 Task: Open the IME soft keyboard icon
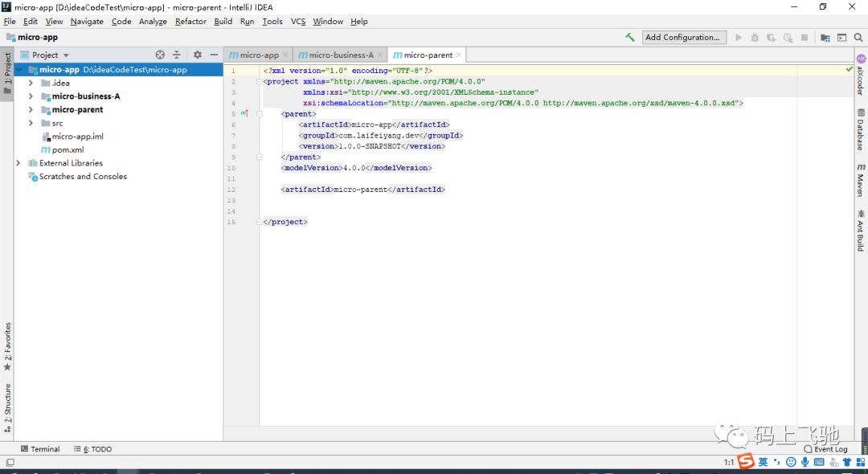coord(819,462)
